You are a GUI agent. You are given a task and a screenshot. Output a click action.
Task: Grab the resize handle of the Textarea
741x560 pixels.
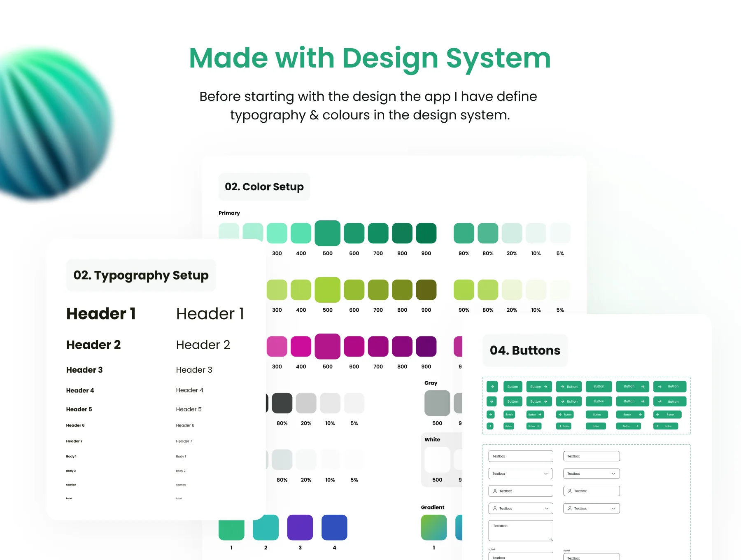pos(551,539)
